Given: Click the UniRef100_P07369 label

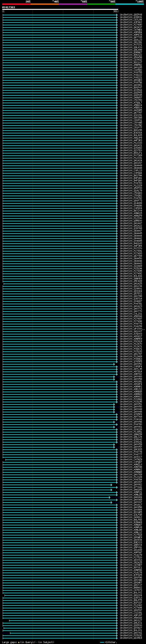Looking at the screenshot, I should click(131, 156).
